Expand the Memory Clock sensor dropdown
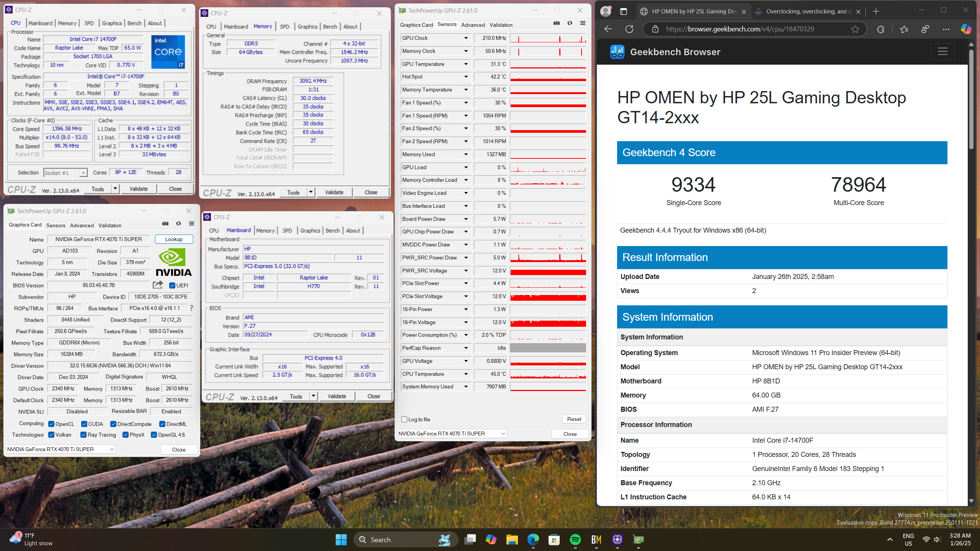 tap(466, 51)
